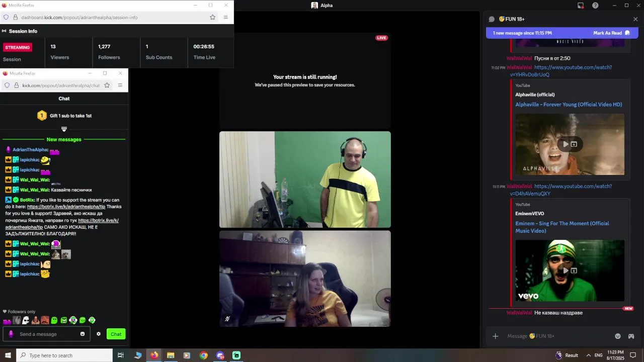Click the LIVE badge on the stream preview
The height and width of the screenshot is (362, 644).
click(x=382, y=38)
